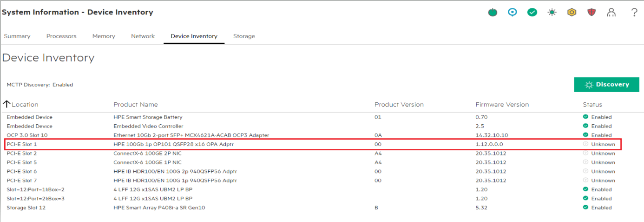Click the green checkmark health status icon
Image resolution: width=644 pixels, height=222 pixels.
tap(532, 13)
